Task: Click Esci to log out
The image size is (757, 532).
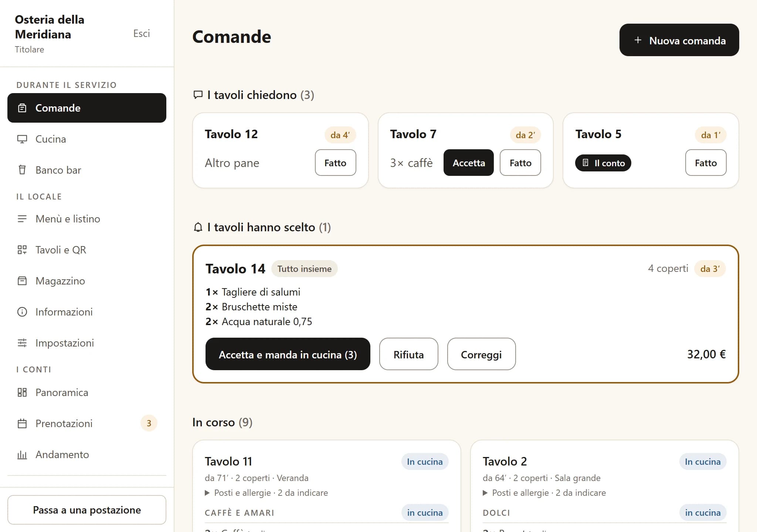Action: (142, 34)
